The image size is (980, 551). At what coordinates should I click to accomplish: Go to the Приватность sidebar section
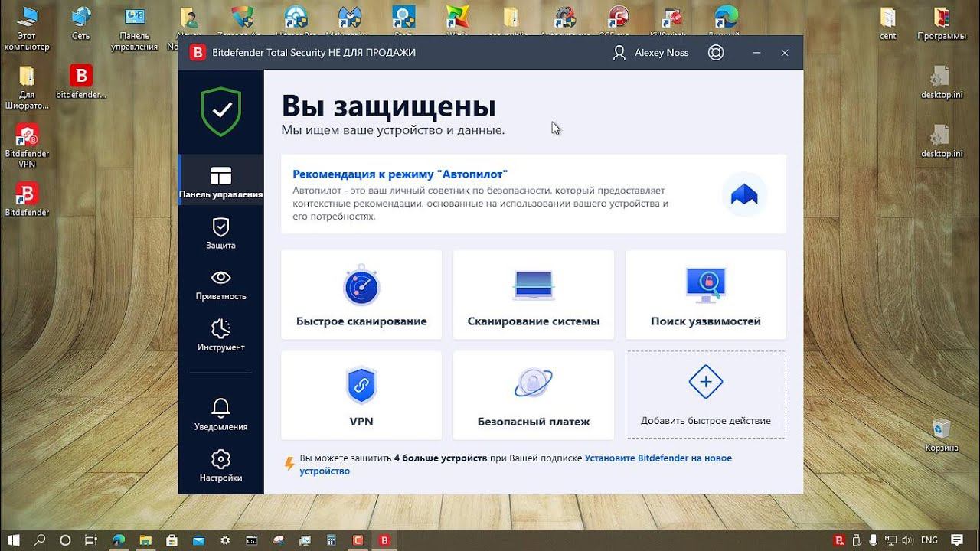220,284
